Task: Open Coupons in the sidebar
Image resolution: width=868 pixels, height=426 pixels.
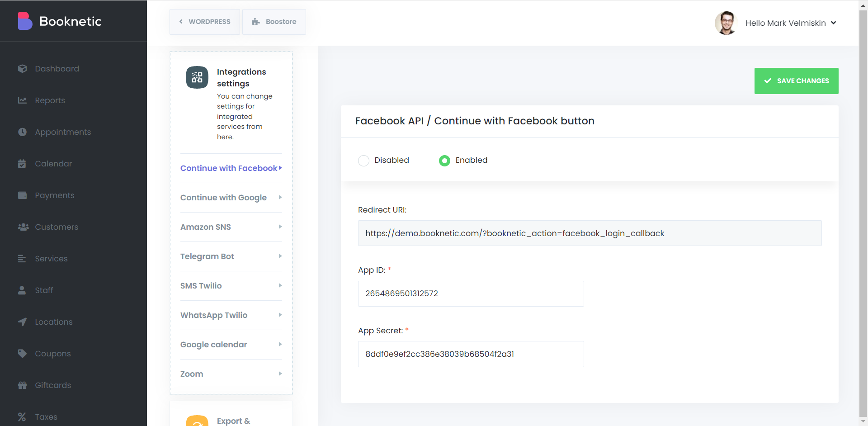Action: tap(53, 354)
